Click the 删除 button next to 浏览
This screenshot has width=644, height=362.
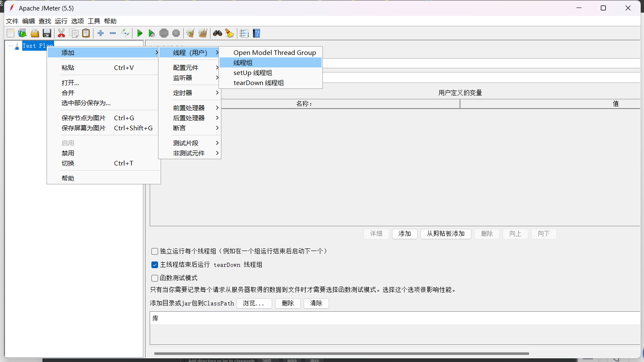(288, 303)
